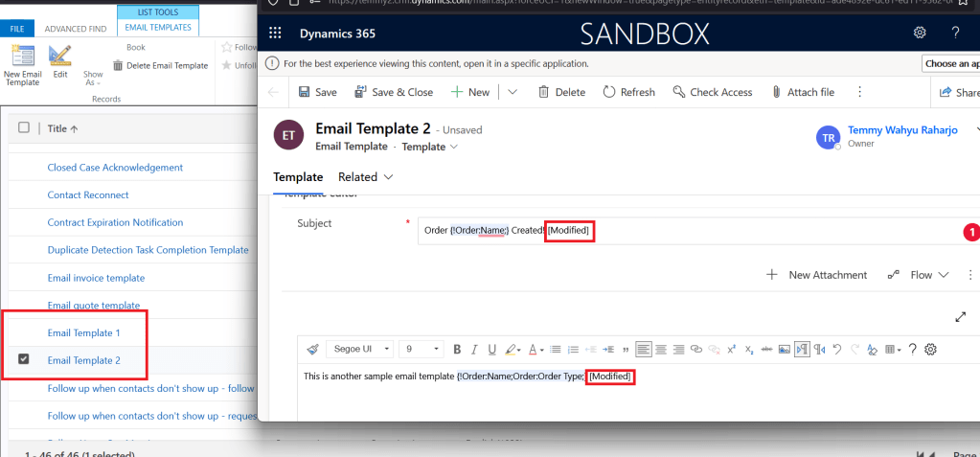
Task: Expand the template editor to full screen
Action: pos(961,317)
